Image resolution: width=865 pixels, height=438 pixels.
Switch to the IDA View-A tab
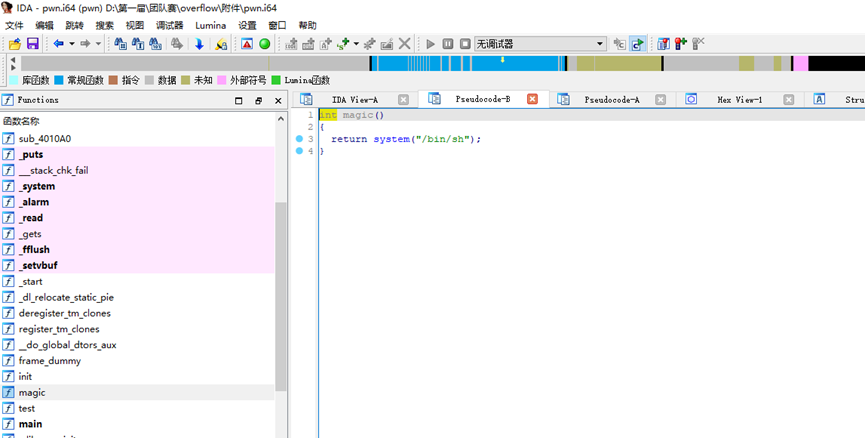(354, 100)
